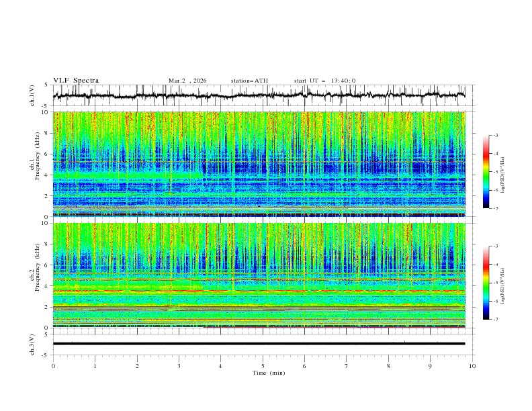Click the "ch.3(V)" axis label
The width and height of the screenshot is (532, 411).
point(32,345)
